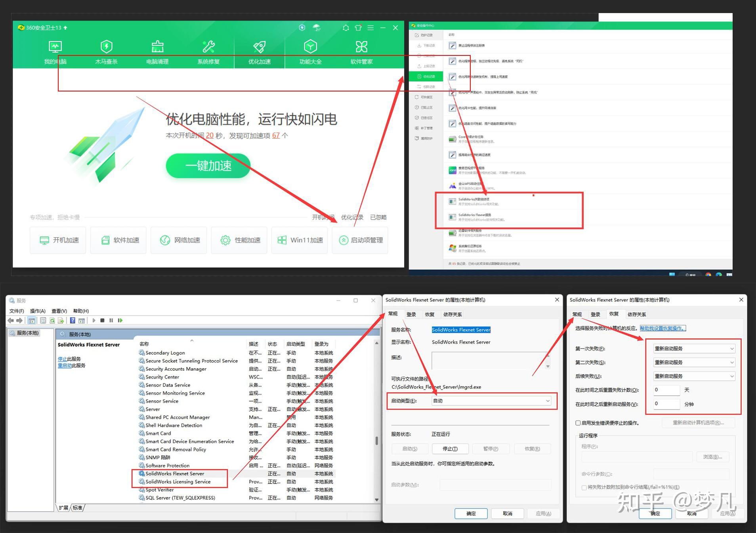This screenshot has width=756, height=533.
Task: Switch to 依存关系 tab in the 启动类型 properties dialog
Action: [452, 314]
